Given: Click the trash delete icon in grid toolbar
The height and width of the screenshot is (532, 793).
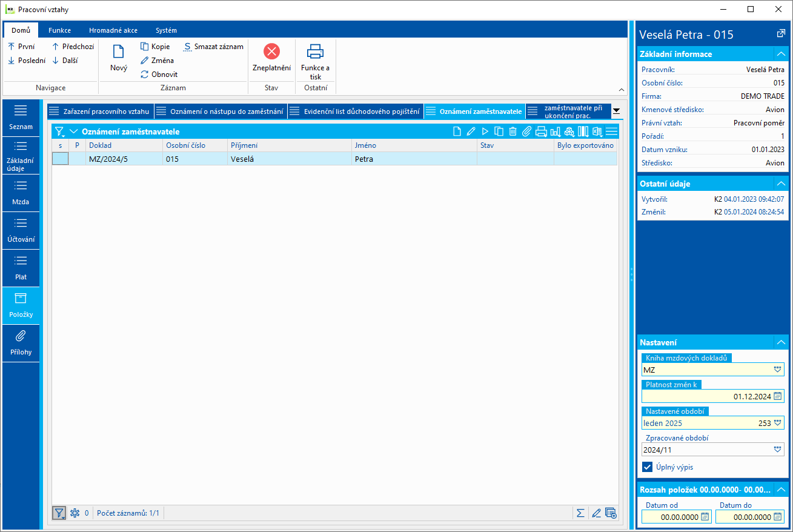Looking at the screenshot, I should coord(513,131).
